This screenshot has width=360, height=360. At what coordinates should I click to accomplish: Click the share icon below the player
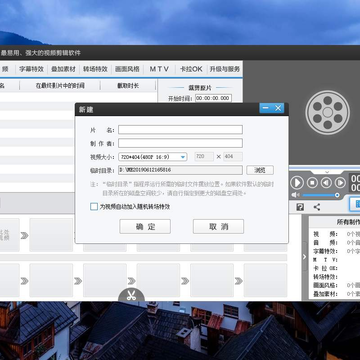click(x=317, y=207)
